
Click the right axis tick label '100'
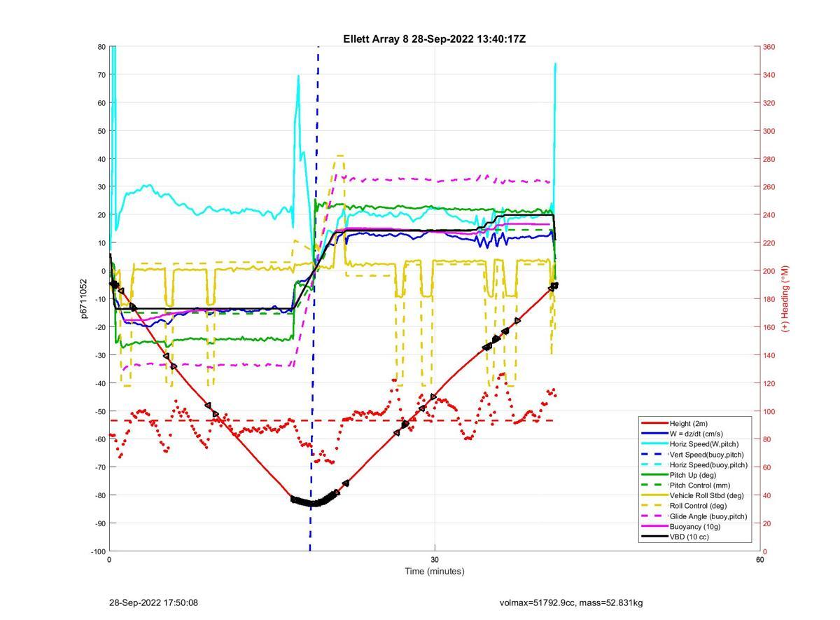click(769, 411)
